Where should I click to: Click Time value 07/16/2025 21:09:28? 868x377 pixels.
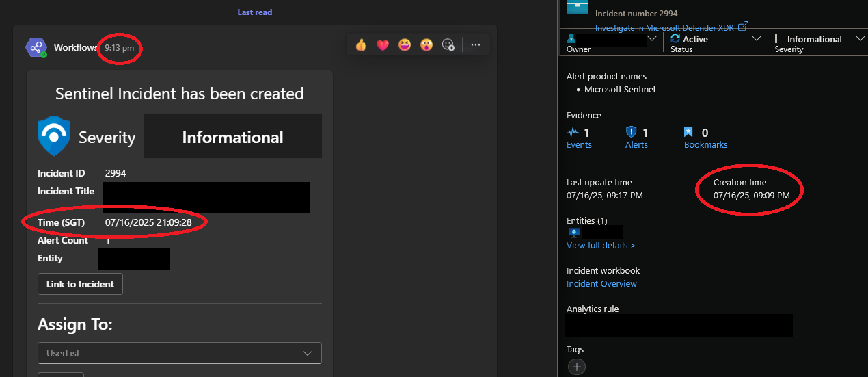point(148,222)
